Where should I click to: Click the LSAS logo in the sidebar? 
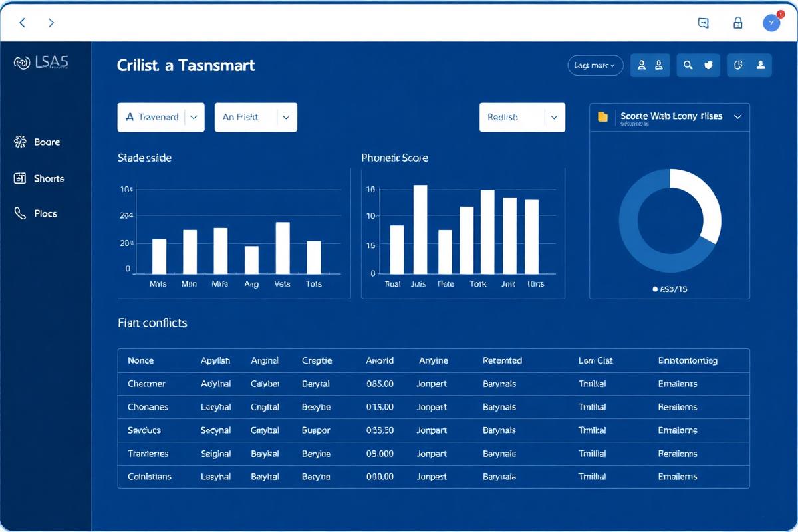pos(41,63)
